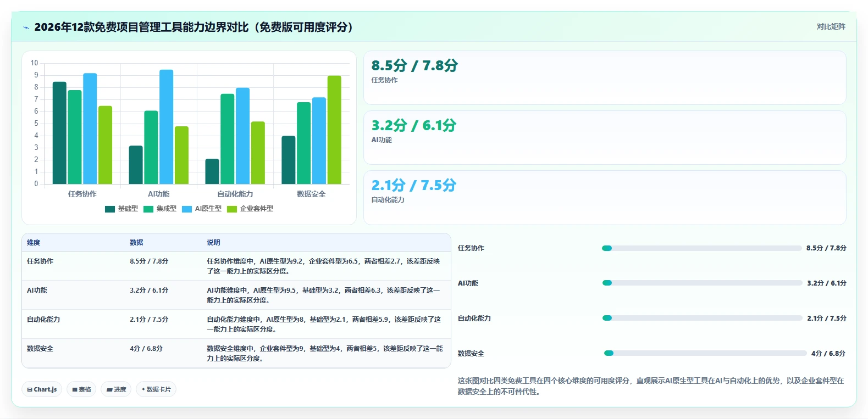Click the 数据 column header
The image size is (868, 419).
click(136, 242)
